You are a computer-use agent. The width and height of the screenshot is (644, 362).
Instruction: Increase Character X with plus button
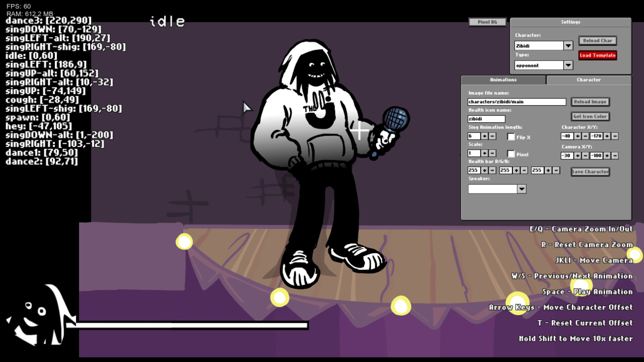point(578,136)
